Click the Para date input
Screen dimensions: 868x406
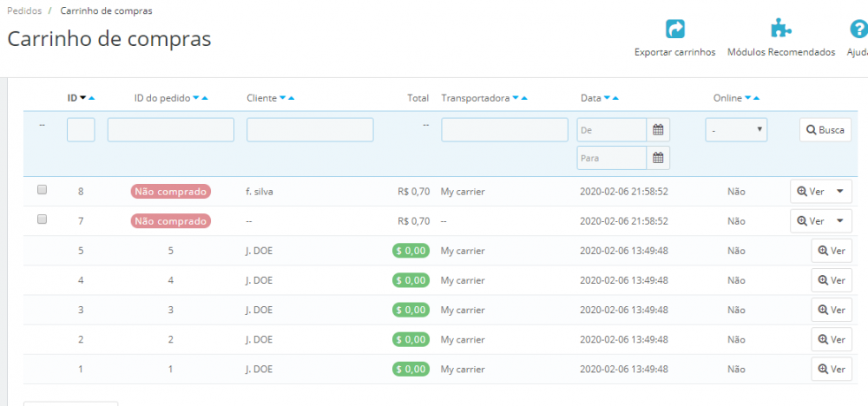click(x=612, y=158)
